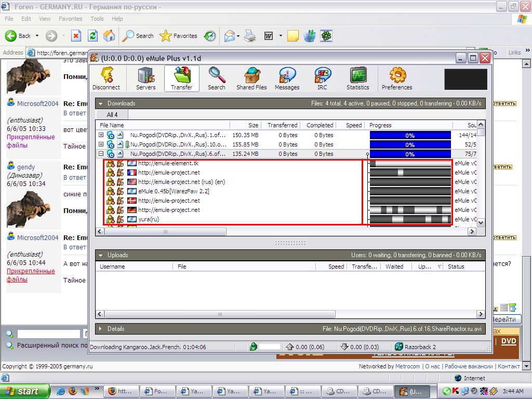Image resolution: width=532 pixels, height=399 pixels.
Task: Open the IRC view in eMule
Action: (322, 78)
